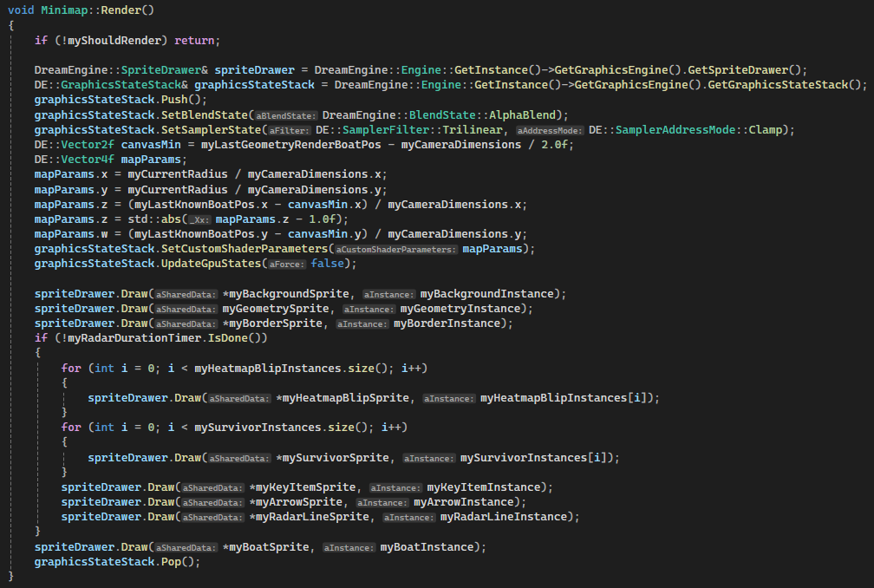
Task: Click the aCustomShaderParameters: parameter hint
Action: 395,249
